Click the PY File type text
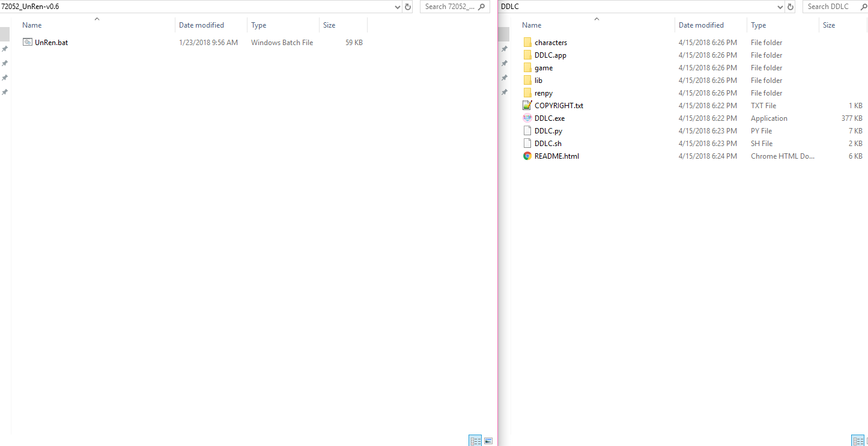Screen dimensions: 868x446 [762, 131]
